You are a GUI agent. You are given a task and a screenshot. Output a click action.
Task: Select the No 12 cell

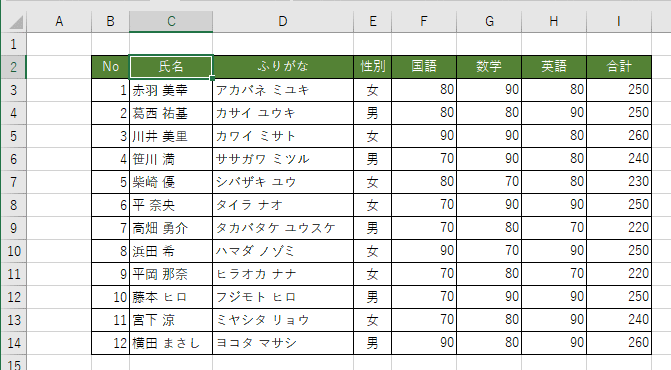(x=110, y=343)
